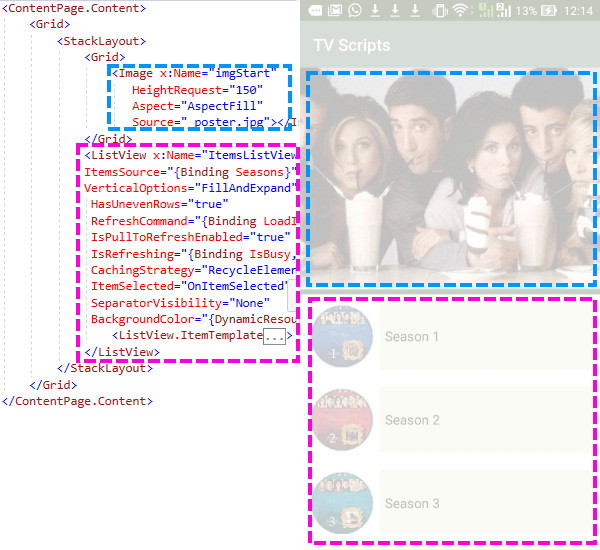Select the Season 3 list row label
The image size is (600, 550).
click(x=412, y=504)
